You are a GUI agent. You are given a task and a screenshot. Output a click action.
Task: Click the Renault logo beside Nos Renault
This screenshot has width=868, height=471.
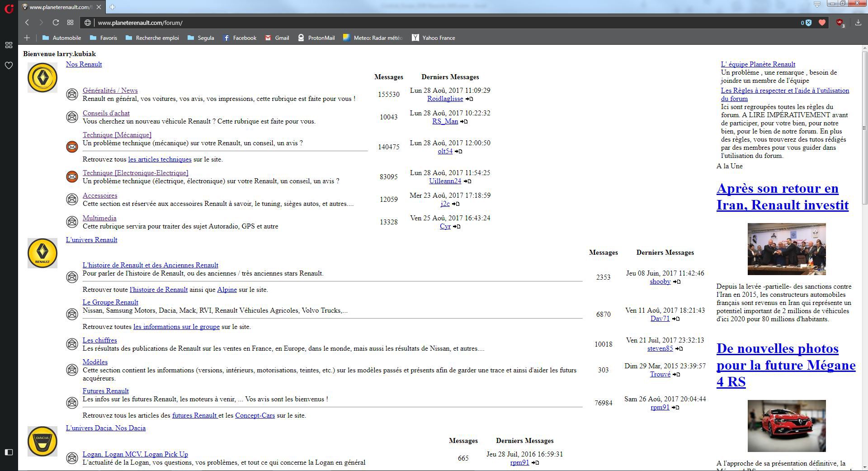click(x=42, y=77)
